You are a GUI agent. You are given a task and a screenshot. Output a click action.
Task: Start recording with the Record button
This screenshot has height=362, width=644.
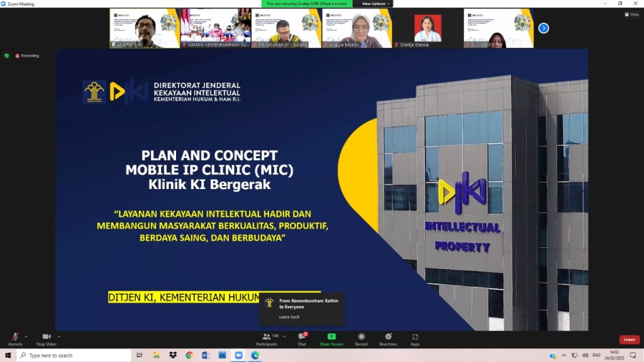pos(361,337)
